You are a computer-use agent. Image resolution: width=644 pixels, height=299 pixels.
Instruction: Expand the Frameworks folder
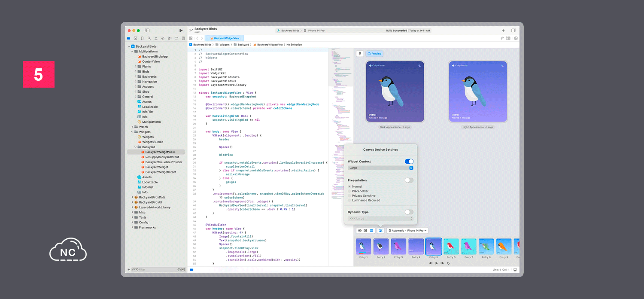132,227
